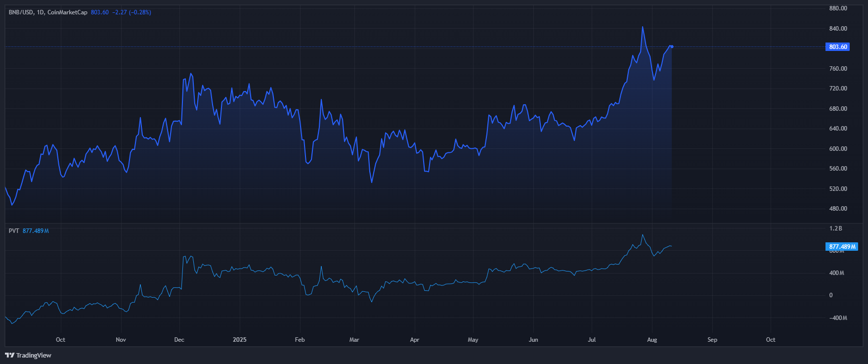Click the highlighted 803.60 price axis tag
Screen dimensions: 868x364
point(838,47)
